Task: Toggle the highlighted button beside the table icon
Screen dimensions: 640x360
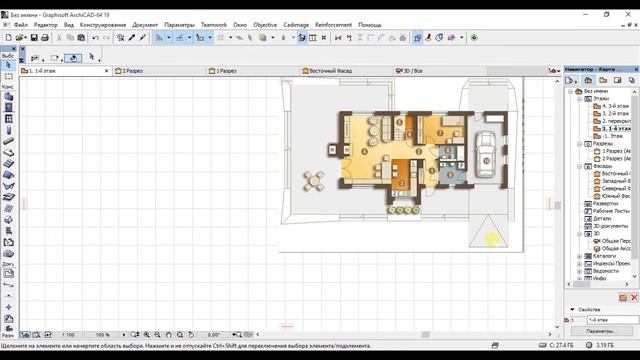Action: pos(302,38)
